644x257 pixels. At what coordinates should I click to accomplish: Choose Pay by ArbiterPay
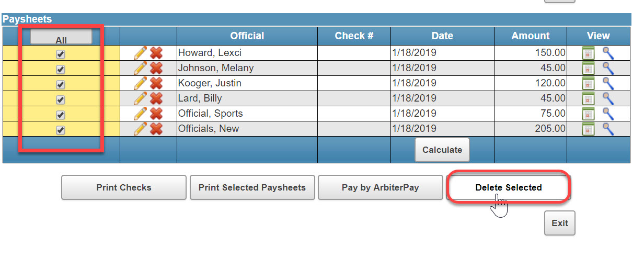click(381, 187)
